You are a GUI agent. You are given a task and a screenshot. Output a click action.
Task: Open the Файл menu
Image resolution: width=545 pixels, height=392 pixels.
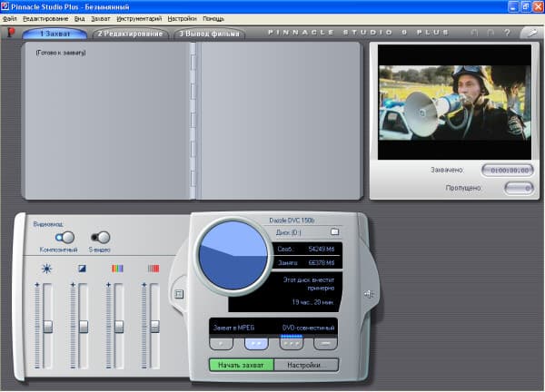click(x=9, y=19)
